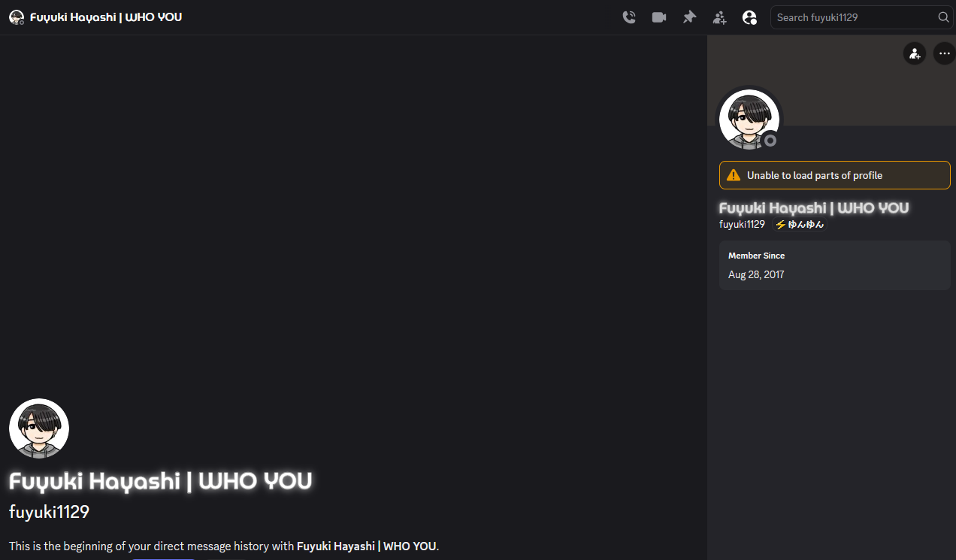Start a video call
The image size is (956, 560).
pos(659,17)
